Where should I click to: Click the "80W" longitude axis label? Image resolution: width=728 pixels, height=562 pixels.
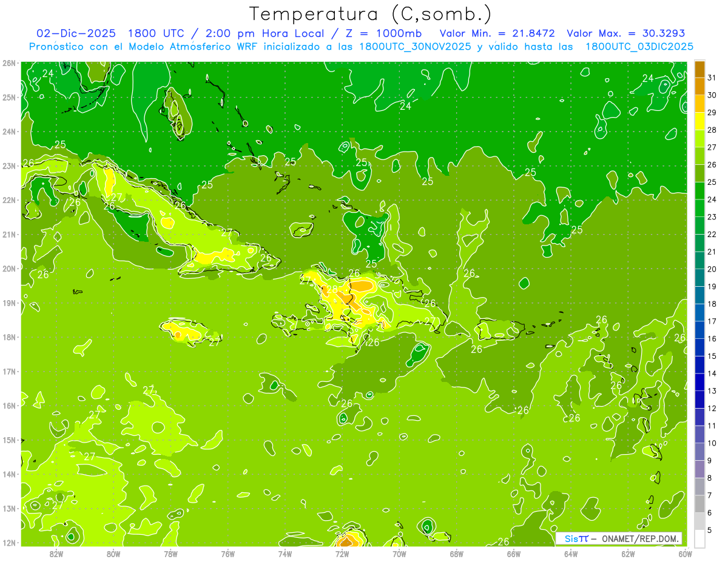pos(113,554)
